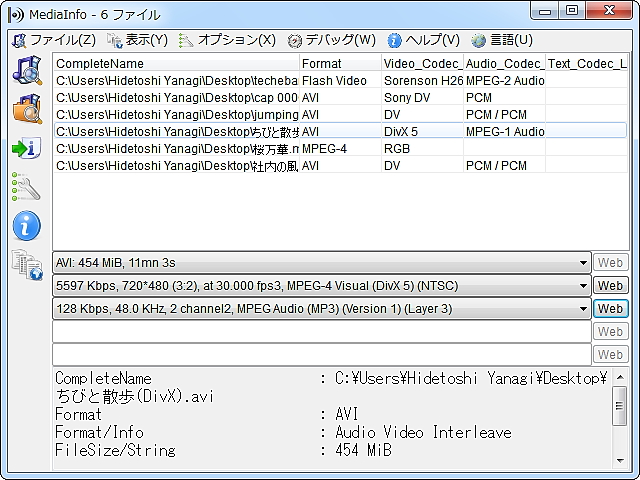Click the CompleteName column header
Image resolution: width=640 pixels, height=480 pixels.
(176, 64)
